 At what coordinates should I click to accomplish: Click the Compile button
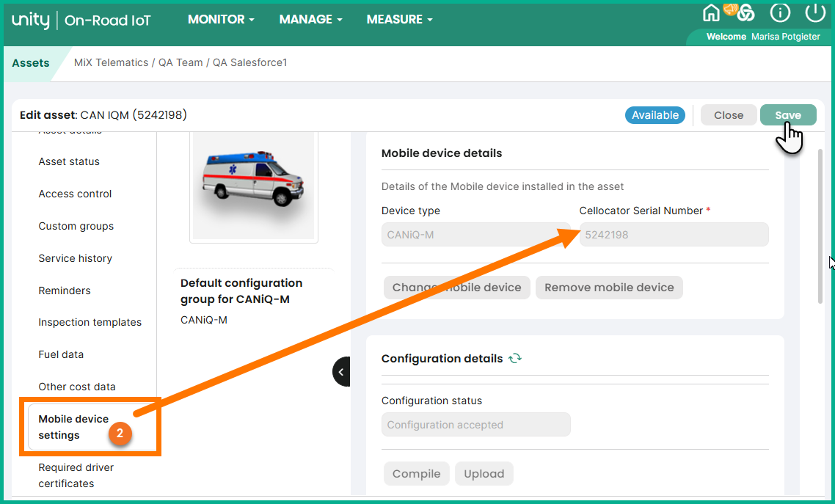point(416,474)
